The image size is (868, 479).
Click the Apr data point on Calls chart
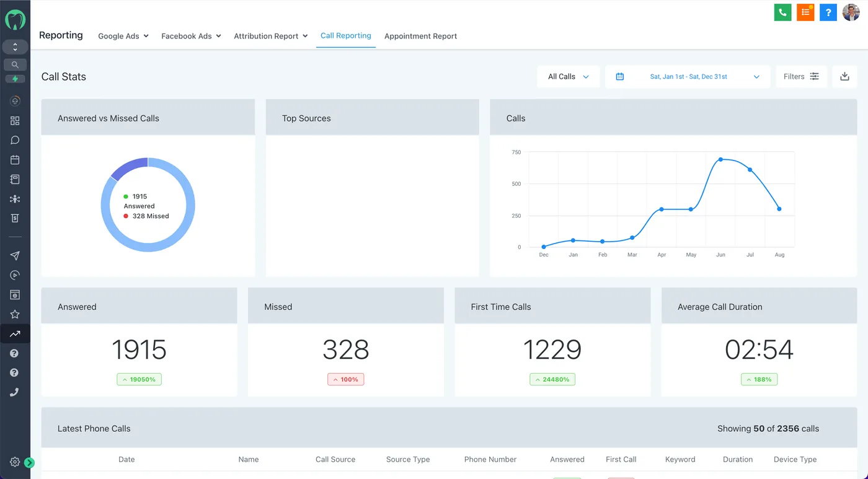pyautogui.click(x=662, y=209)
